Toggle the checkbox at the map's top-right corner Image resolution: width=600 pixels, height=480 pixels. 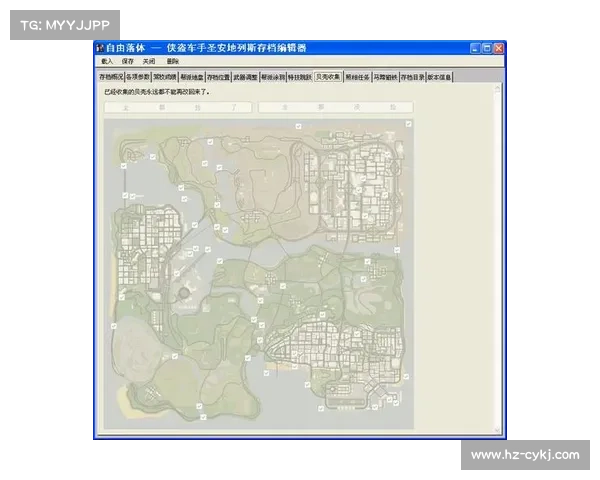409,123
